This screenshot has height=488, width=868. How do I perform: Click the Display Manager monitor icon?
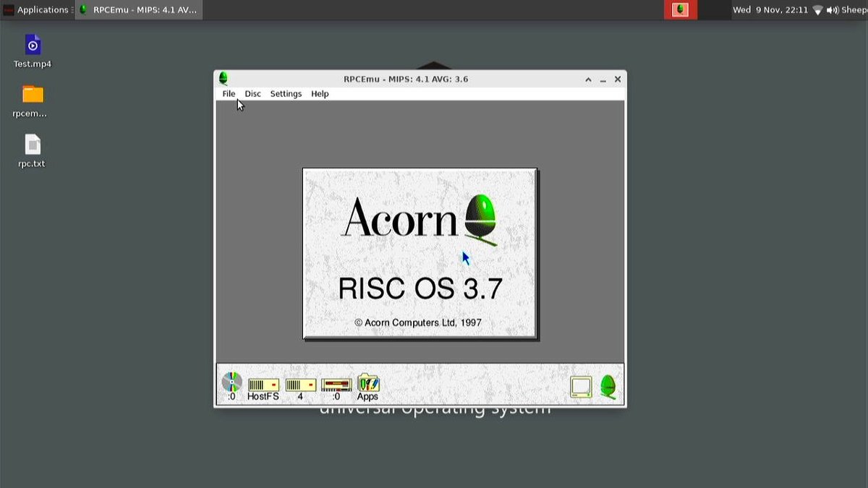tap(581, 387)
